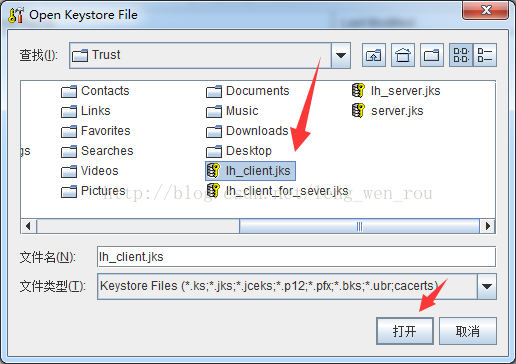The image size is (516, 364).
Task: Click the "Contacts" folder name
Action: click(x=105, y=91)
